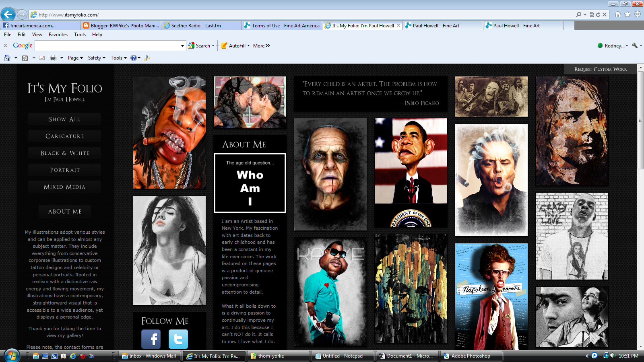Open the Google Search button dropdown arrow
644x362 pixels.
coord(213,46)
